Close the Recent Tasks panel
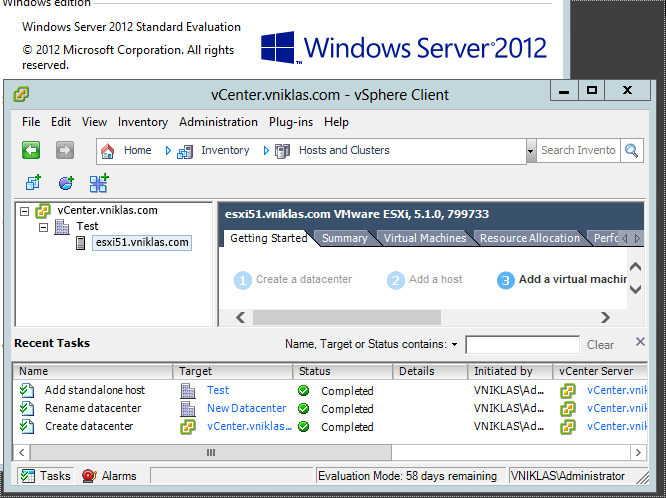Screen dimensions: 666x498 pos(640,342)
